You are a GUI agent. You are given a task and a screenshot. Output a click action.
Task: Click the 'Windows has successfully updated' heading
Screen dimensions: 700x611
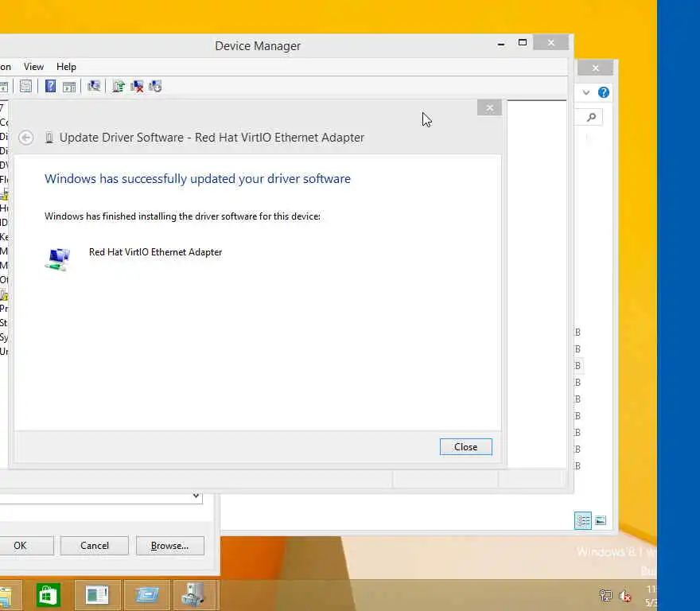tap(197, 179)
